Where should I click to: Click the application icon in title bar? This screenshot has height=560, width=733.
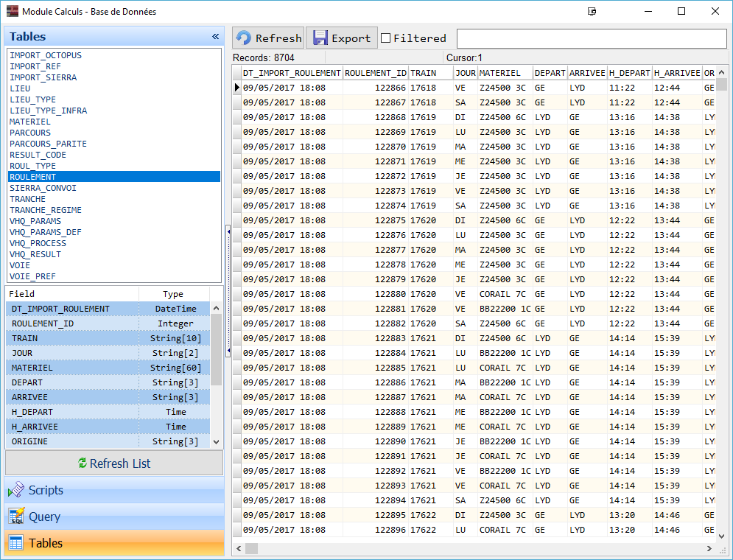12,12
